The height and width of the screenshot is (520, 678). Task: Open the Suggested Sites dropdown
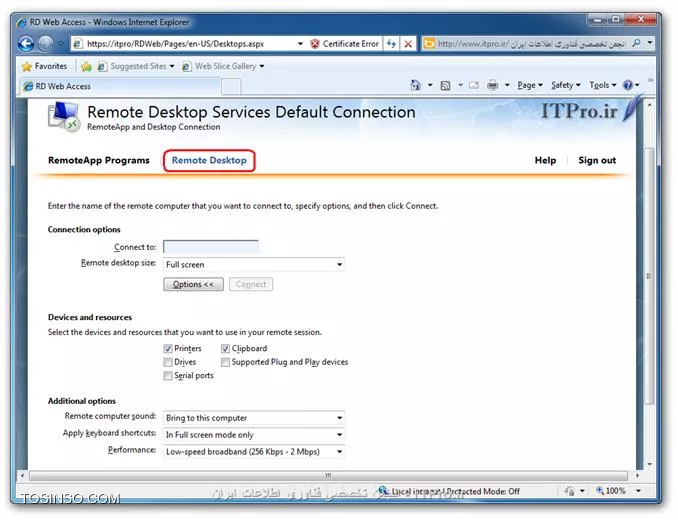tap(172, 66)
